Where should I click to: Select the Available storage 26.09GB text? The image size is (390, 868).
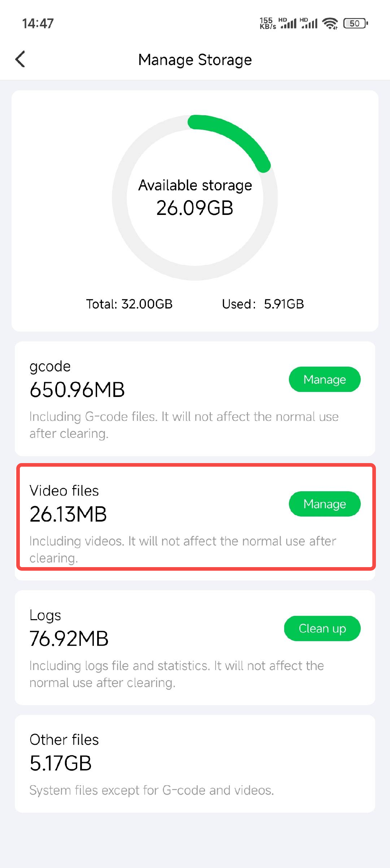tap(195, 197)
